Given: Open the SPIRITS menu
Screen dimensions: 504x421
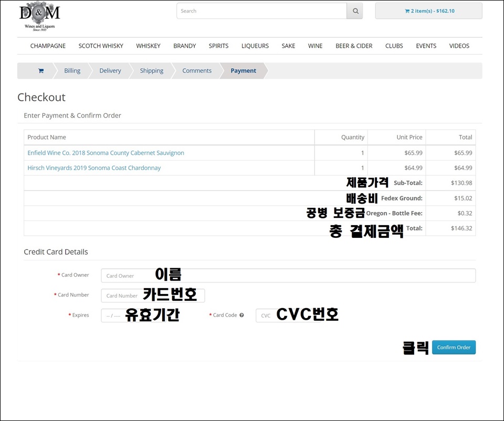Looking at the screenshot, I should (218, 46).
